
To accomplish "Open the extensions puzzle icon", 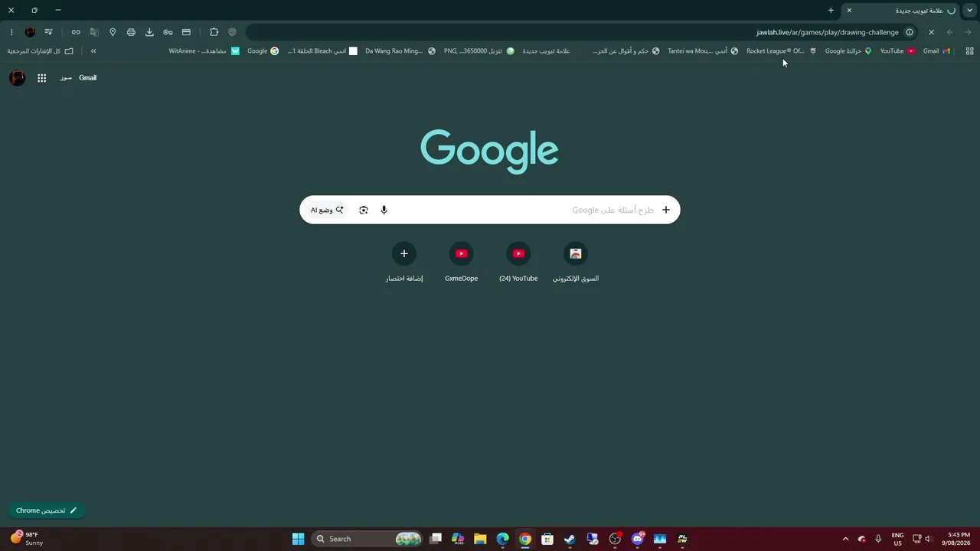I will 214,32.
